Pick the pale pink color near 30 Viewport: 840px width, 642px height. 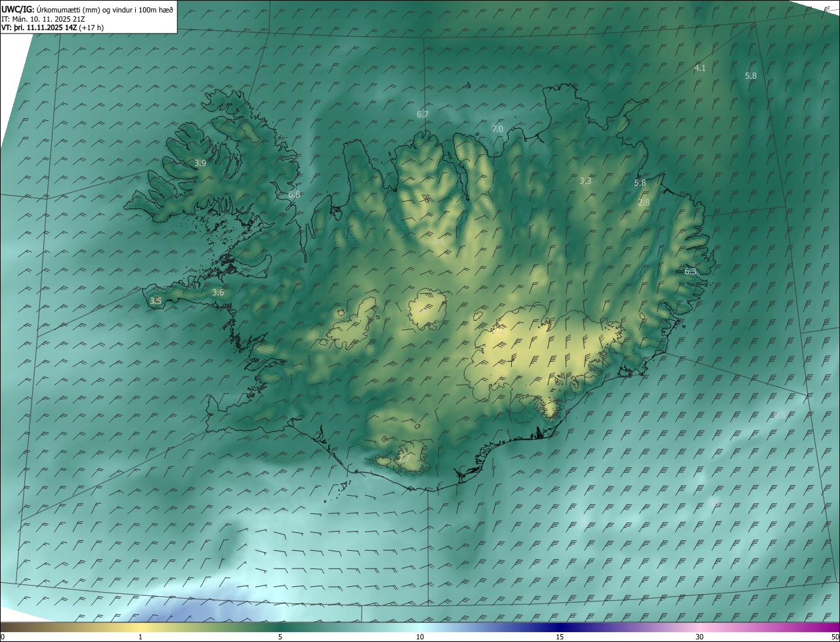coord(700,627)
